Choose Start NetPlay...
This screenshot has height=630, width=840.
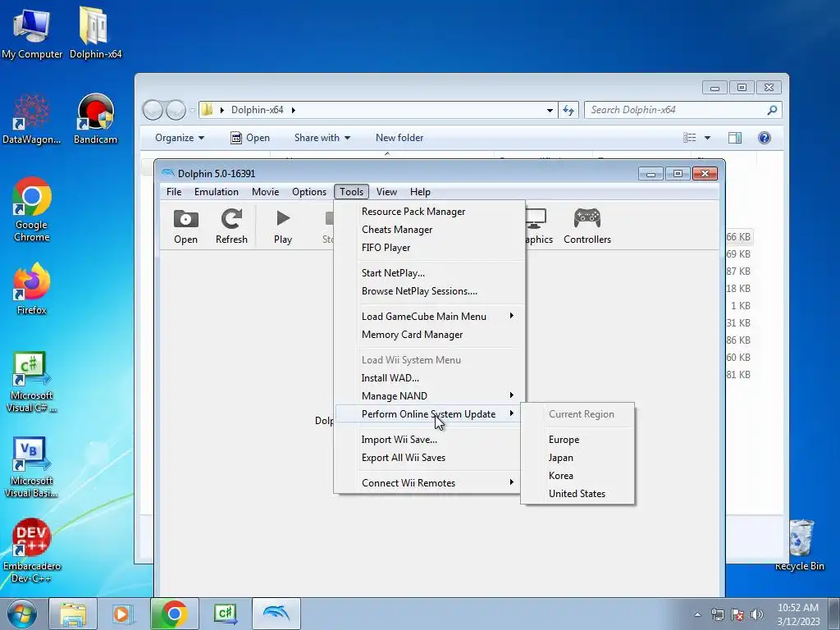point(430,272)
